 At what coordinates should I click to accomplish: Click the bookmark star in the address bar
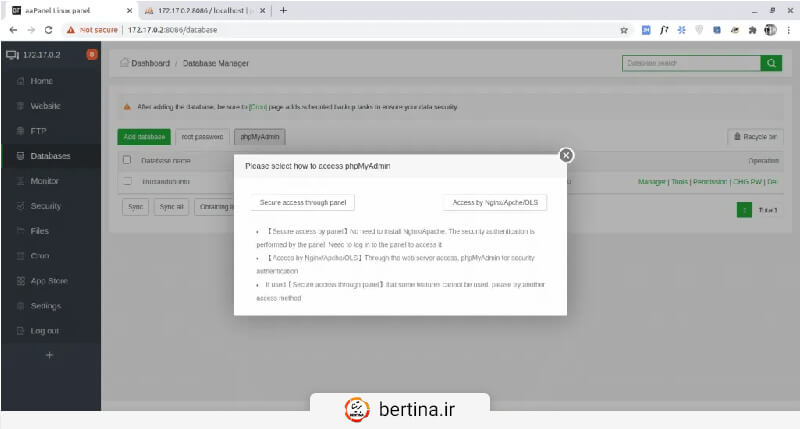click(623, 30)
